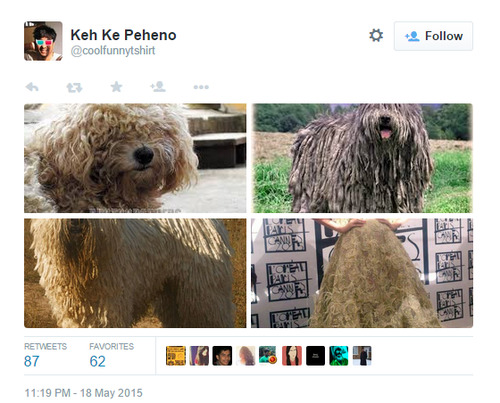
Task: View the Cannes gown photo
Action: (362, 273)
